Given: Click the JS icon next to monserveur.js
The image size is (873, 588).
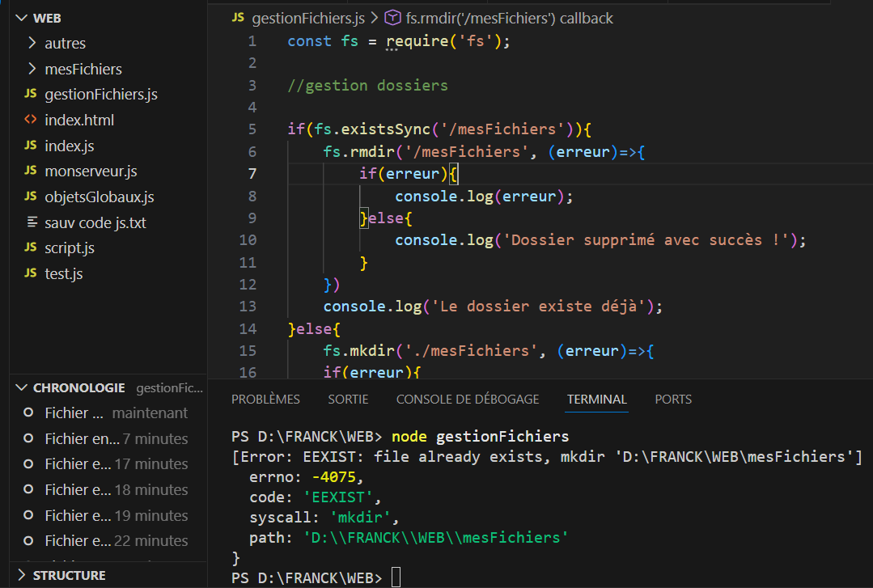Looking at the screenshot, I should pyautogui.click(x=31, y=171).
